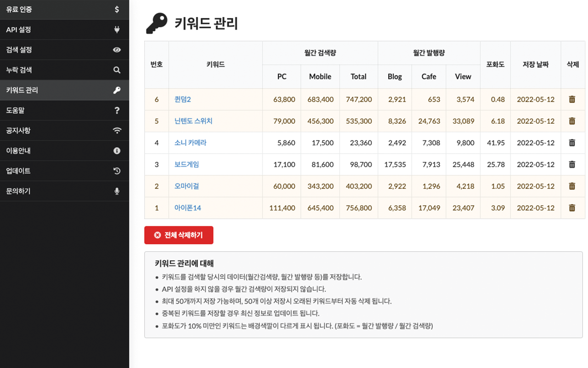Open 업데이트 in the sidebar
This screenshot has width=588, height=368.
(64, 171)
